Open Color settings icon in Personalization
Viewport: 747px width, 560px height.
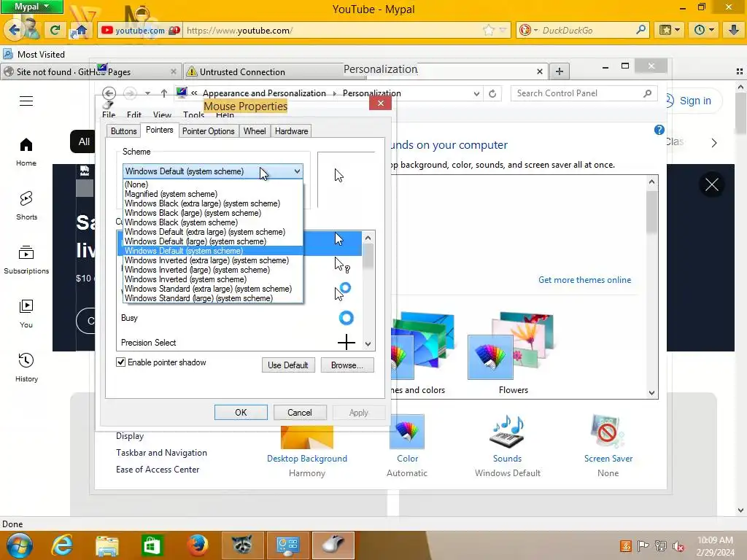407,432
